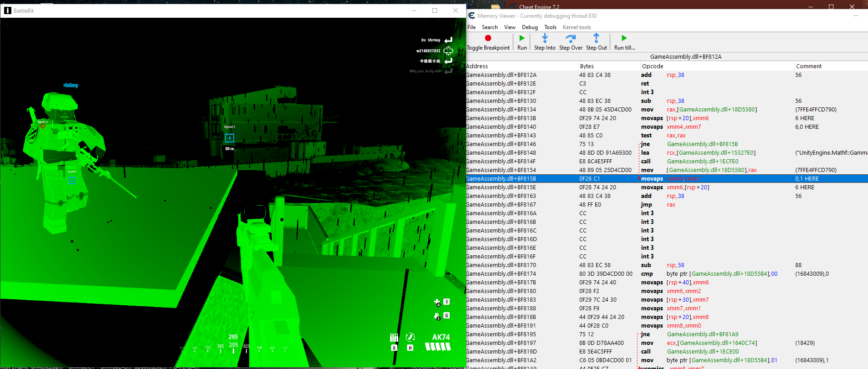868x369 pixels.
Task: Open the Search menu in Memory Viewer
Action: click(x=490, y=27)
